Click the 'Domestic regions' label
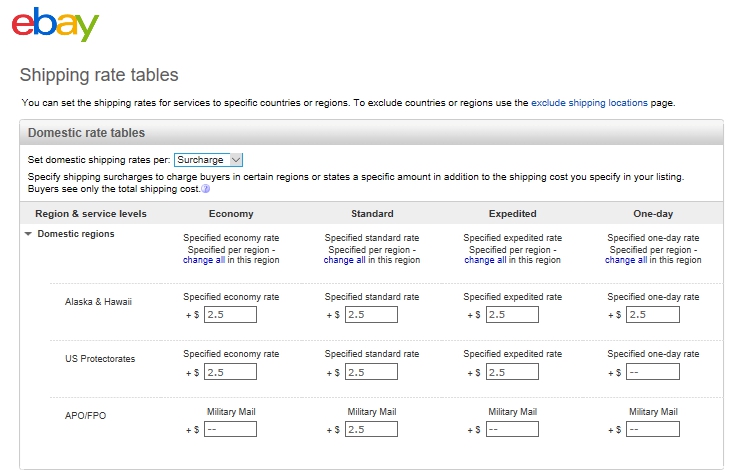This screenshot has height=476, width=731. pyautogui.click(x=76, y=234)
